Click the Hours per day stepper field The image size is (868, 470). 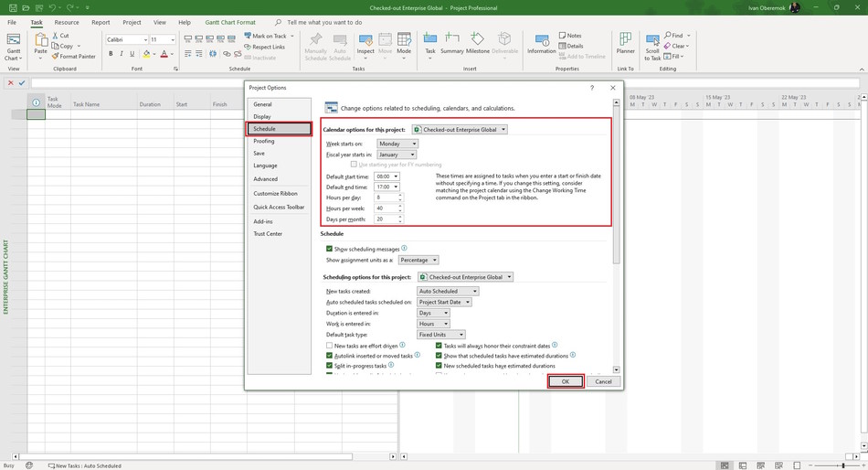[x=389, y=198]
